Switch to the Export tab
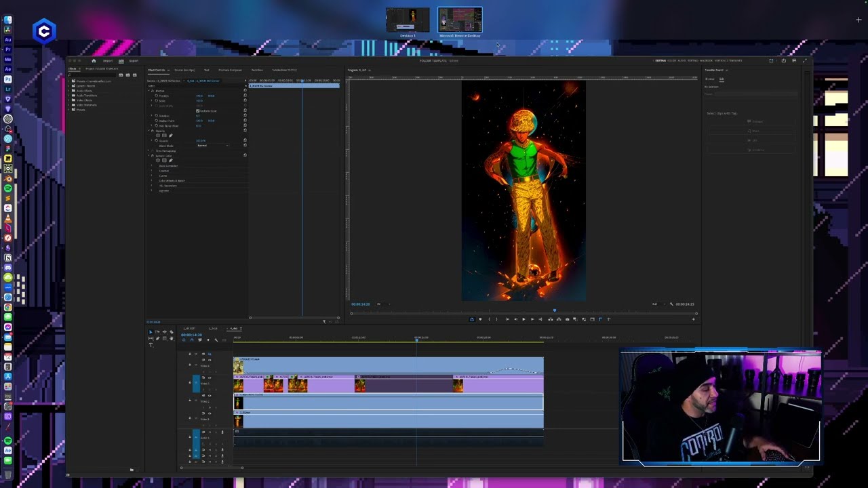The height and width of the screenshot is (488, 868). [134, 61]
